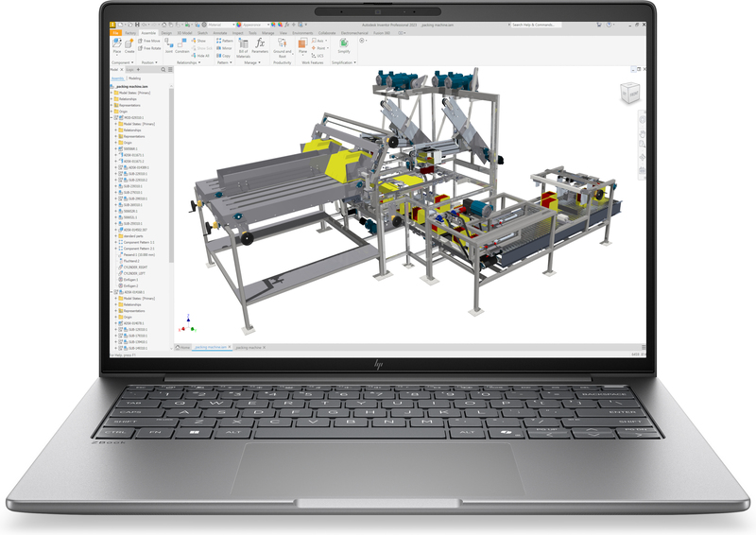Click the component Pattern tool

[x=225, y=41]
